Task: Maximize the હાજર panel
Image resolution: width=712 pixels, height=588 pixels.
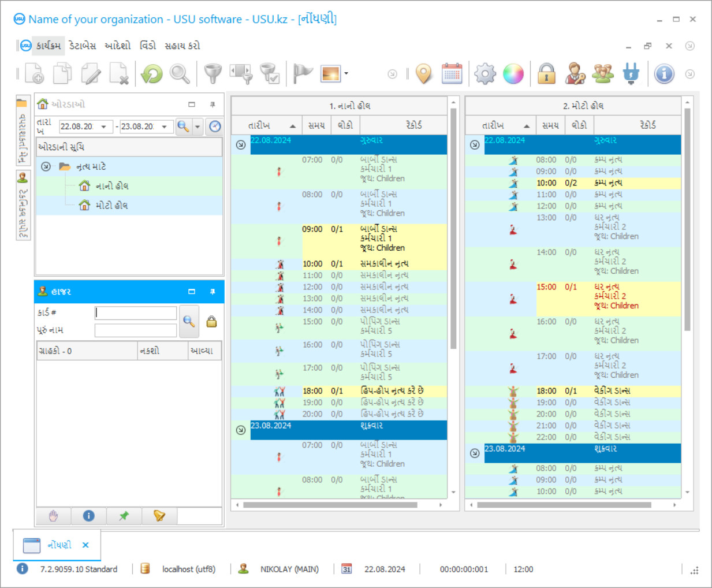Action: (x=192, y=292)
